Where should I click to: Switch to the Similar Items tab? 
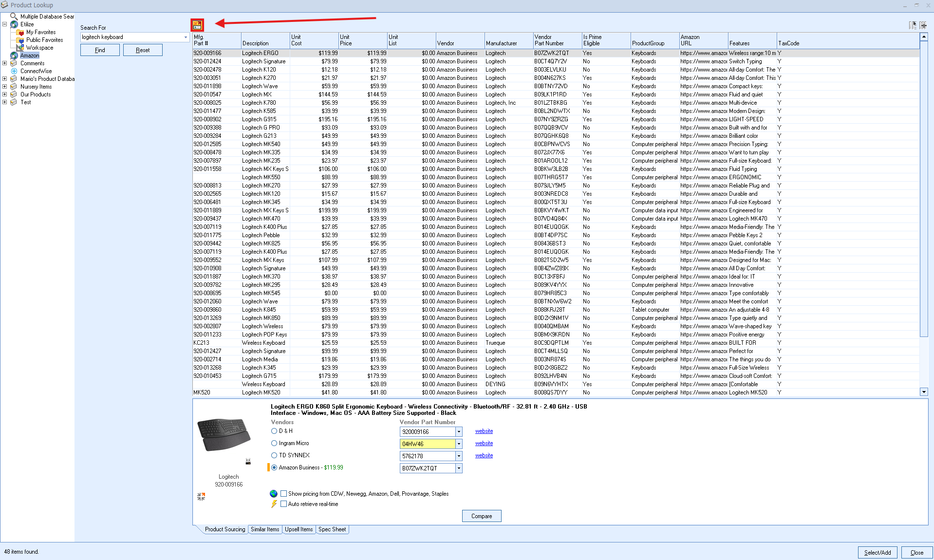point(265,529)
